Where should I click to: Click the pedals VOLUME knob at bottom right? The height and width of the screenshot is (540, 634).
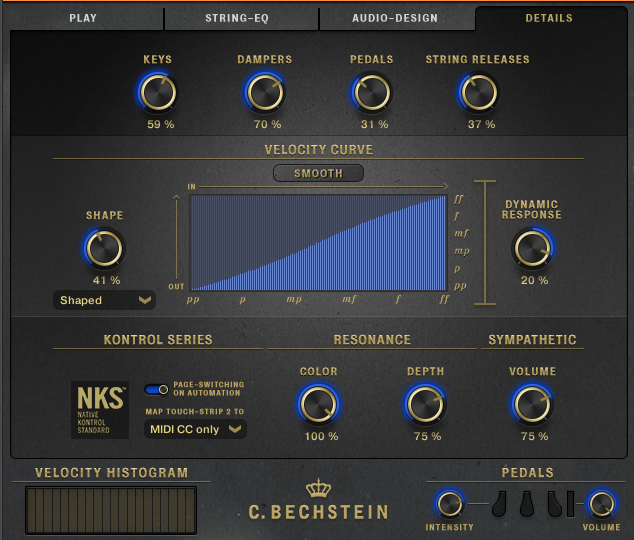(x=602, y=504)
